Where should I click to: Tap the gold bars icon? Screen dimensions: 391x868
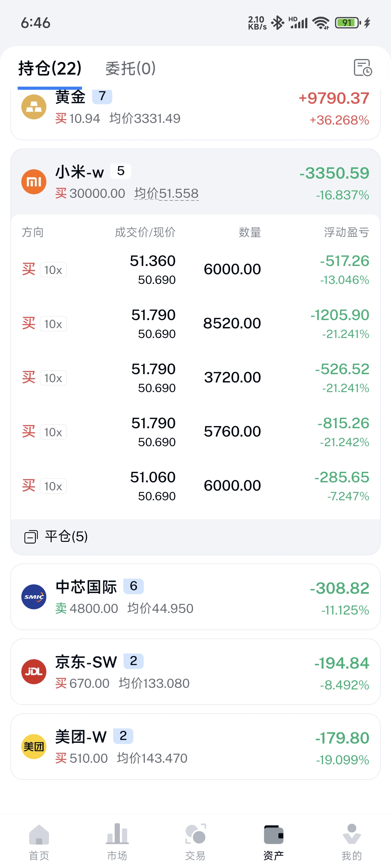34,107
